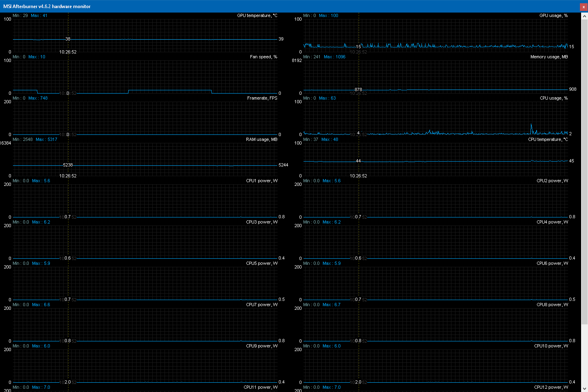The image size is (588, 392).
Task: Click the '878' memory reading at the cursor line
Action: (358, 89)
